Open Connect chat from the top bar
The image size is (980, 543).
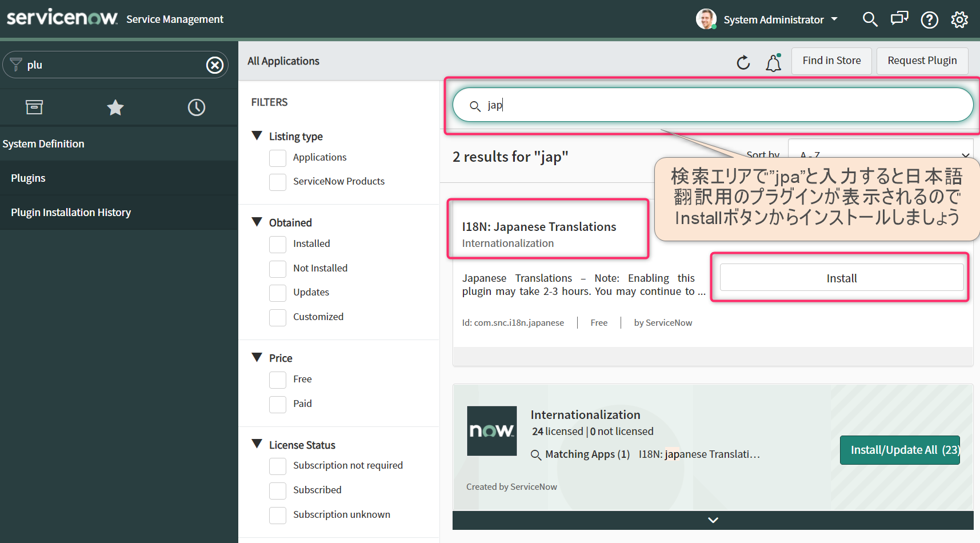[899, 19]
